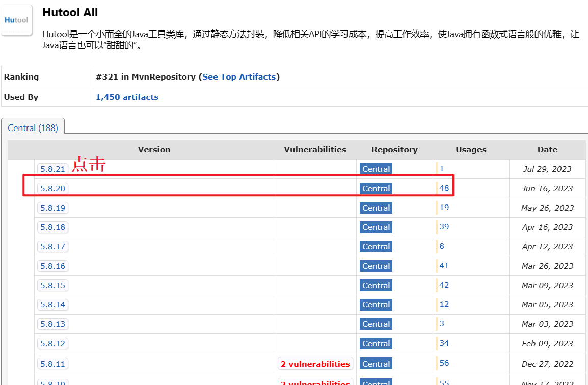This screenshot has height=385, width=588.
Task: Open usages count 12 for 5.8.14
Action: pyautogui.click(x=444, y=304)
